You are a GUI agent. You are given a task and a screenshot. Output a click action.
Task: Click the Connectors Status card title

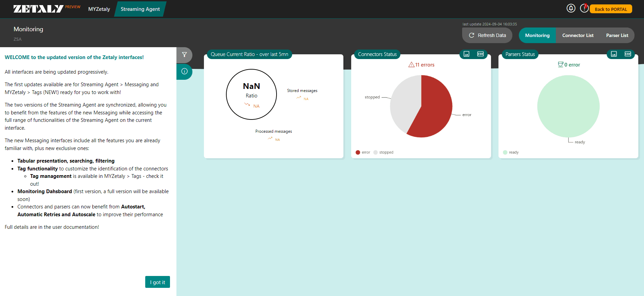pyautogui.click(x=377, y=54)
